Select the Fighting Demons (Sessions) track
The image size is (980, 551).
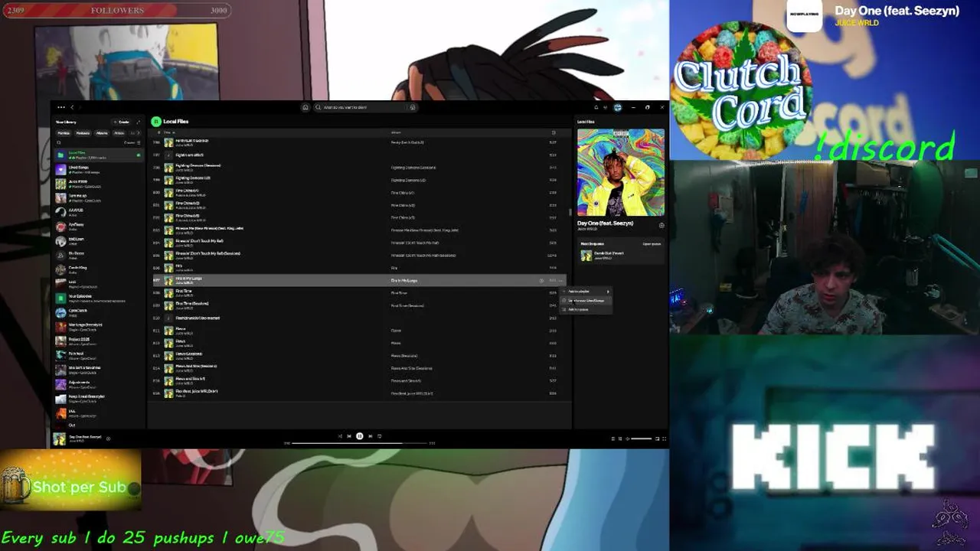click(360, 167)
